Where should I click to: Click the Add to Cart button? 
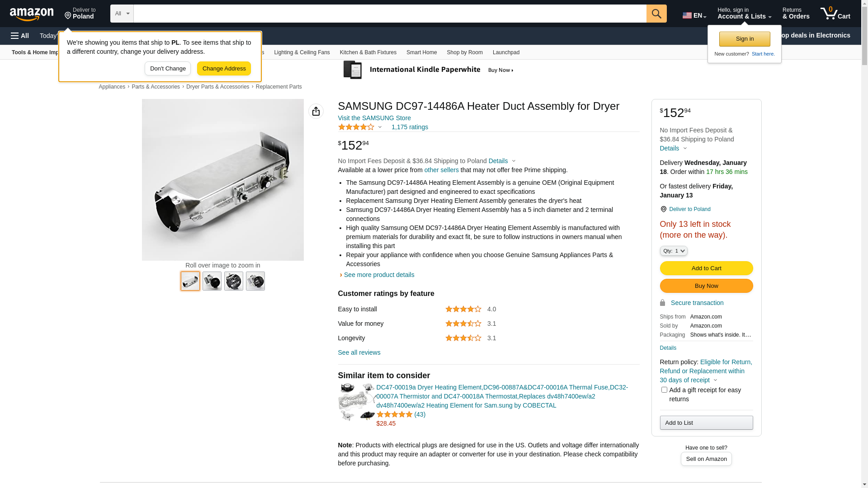pos(706,268)
